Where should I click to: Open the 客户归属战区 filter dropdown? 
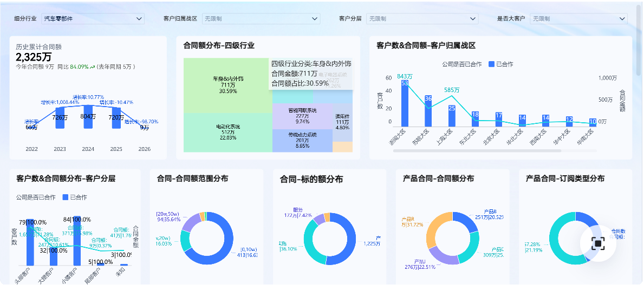[261, 18]
